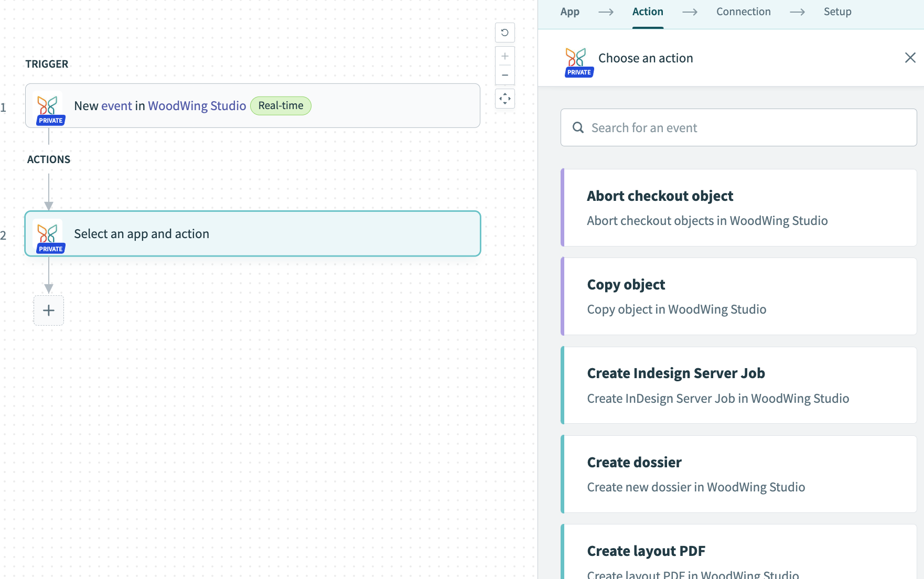Click 'Copy object in WoodWing Studio' description
This screenshot has width=924, height=579.
676,309
